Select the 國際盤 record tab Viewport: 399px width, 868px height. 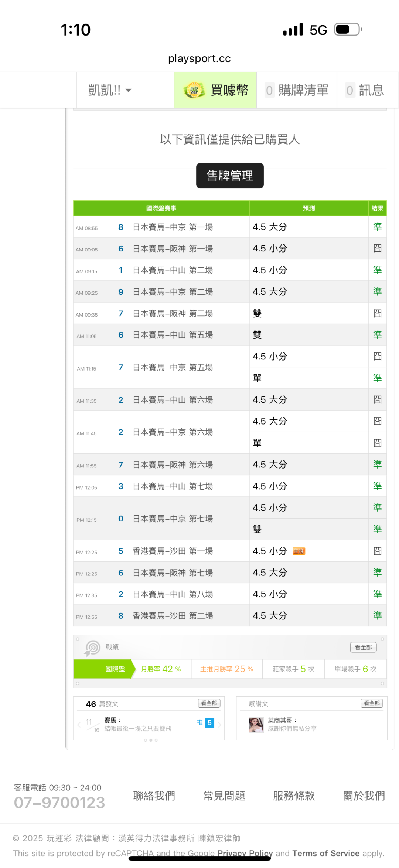point(115,669)
